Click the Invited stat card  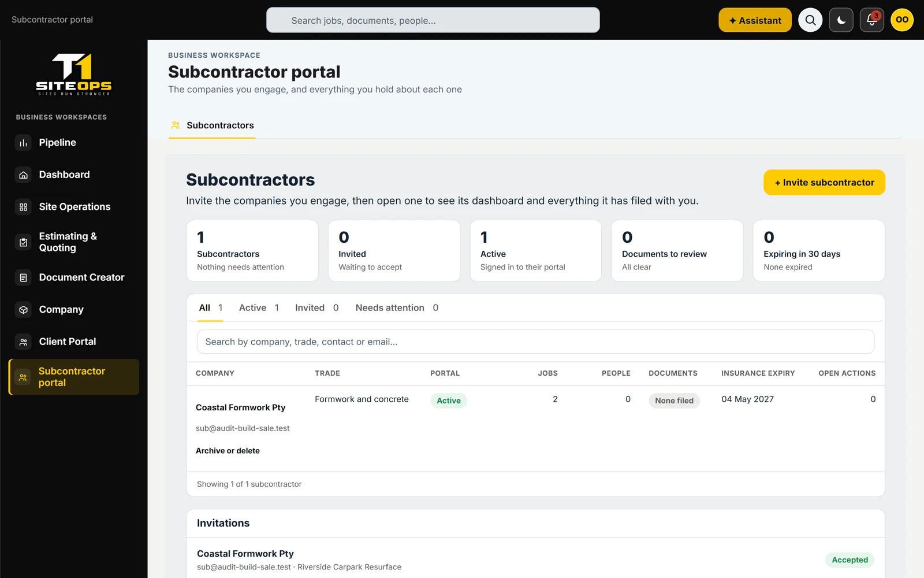[x=394, y=251]
